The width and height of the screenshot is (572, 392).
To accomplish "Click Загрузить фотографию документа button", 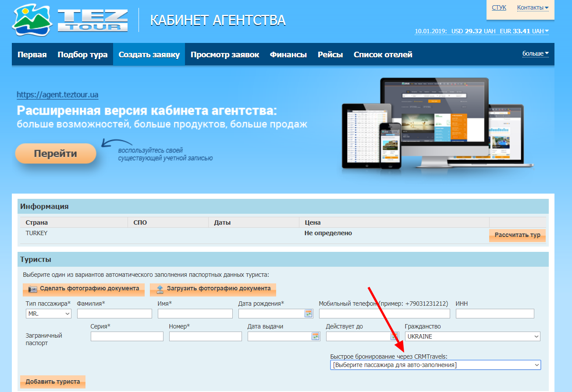I will (213, 289).
